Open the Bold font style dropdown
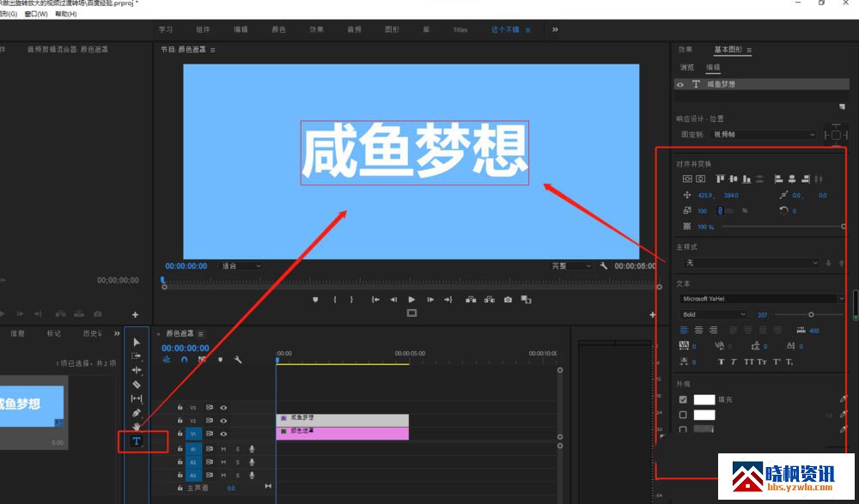 [x=713, y=314]
